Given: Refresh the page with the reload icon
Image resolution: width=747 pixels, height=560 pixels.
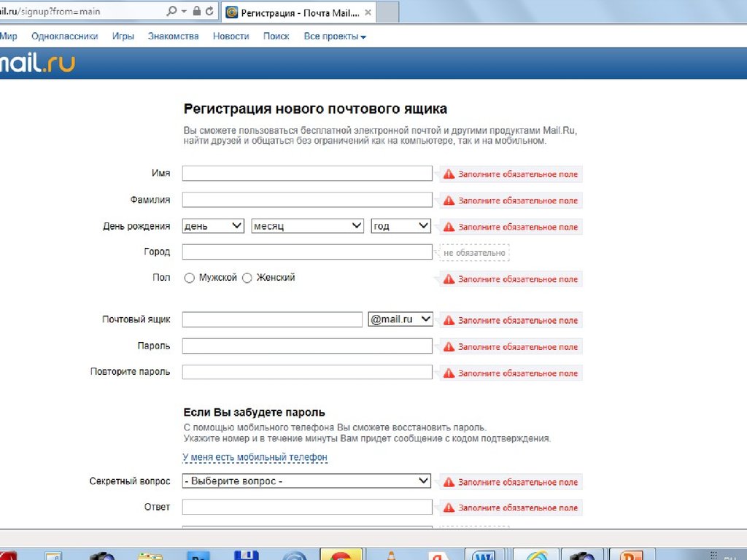Looking at the screenshot, I should (x=209, y=11).
